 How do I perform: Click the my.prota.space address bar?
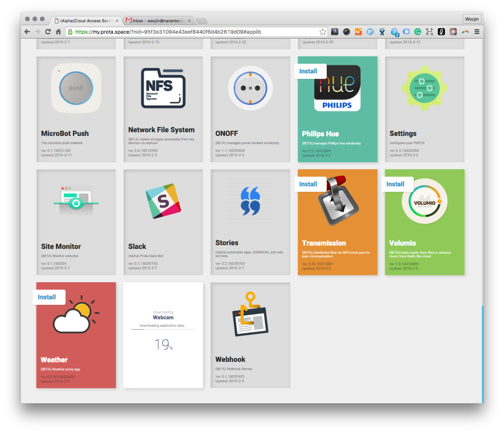196,32
